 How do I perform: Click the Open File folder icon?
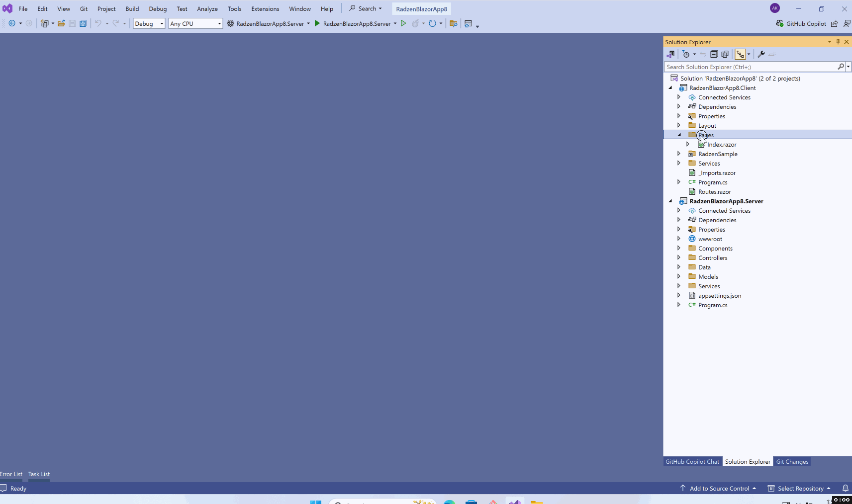pyautogui.click(x=61, y=23)
